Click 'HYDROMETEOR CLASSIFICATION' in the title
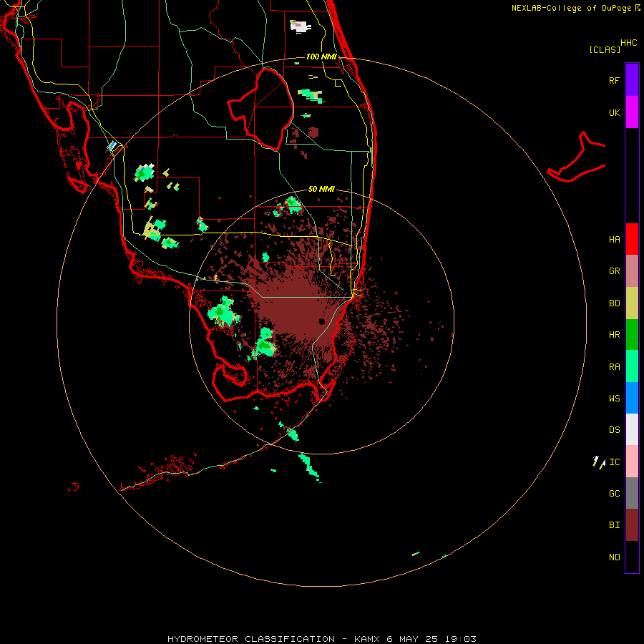The image size is (644, 644). click(x=251, y=639)
